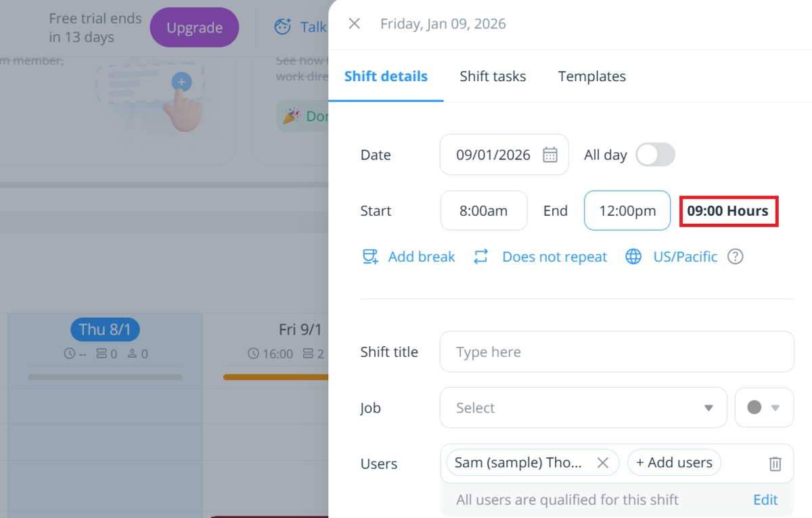Open the Does not repeat recurrence options
The image size is (812, 518).
554,256
